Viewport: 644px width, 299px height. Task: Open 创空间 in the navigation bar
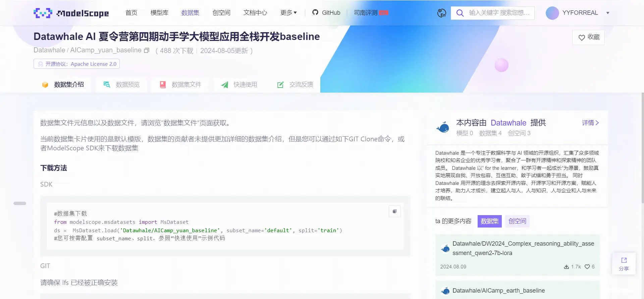(221, 13)
